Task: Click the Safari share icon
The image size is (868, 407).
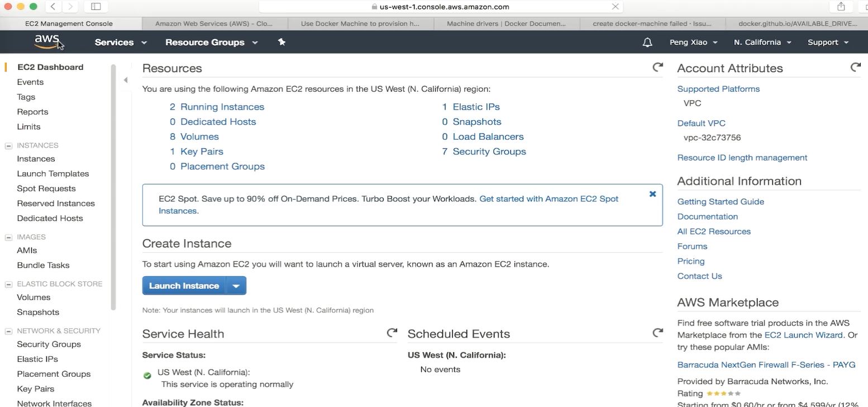Action: click(841, 7)
